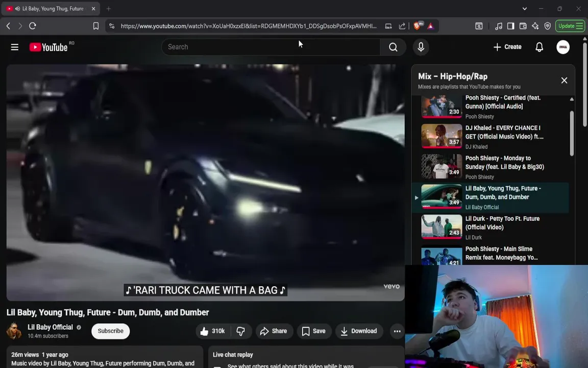The width and height of the screenshot is (588, 368).
Task: Go forward in browser history
Action: 20,26
